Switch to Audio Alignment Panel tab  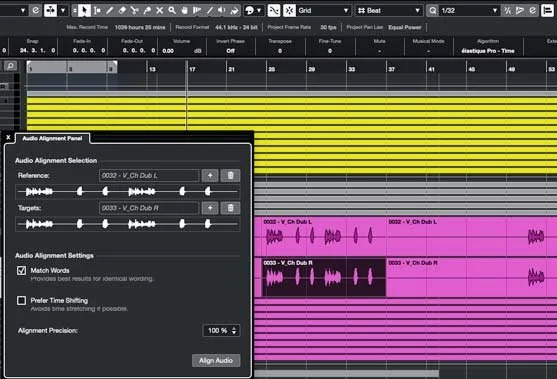click(52, 139)
